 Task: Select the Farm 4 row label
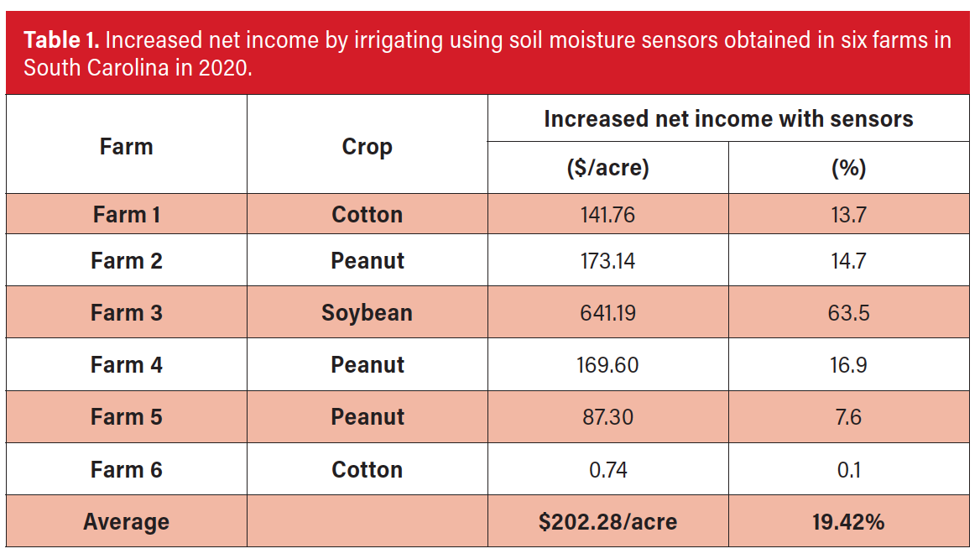pyautogui.click(x=127, y=365)
